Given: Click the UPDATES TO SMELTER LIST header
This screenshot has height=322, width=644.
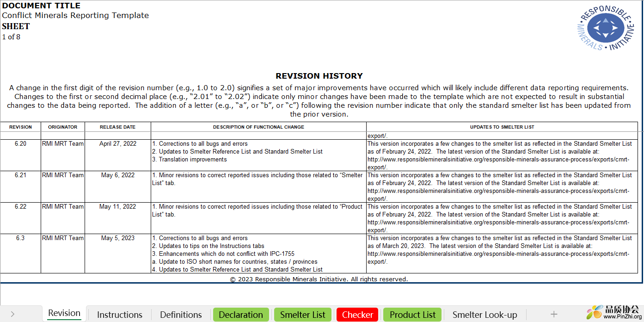Looking at the screenshot, I should pos(502,127).
